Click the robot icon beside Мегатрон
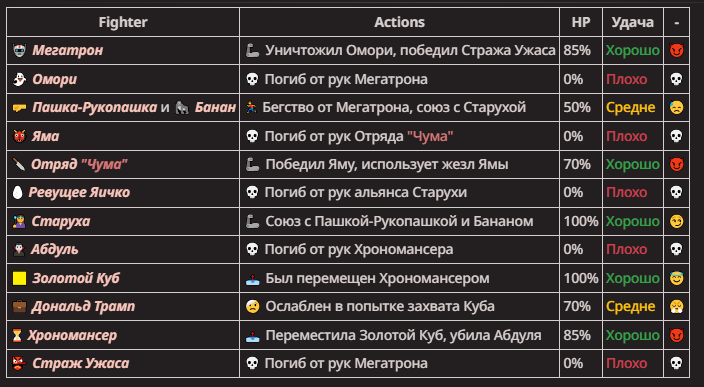This screenshot has width=704, height=387. tap(19, 50)
